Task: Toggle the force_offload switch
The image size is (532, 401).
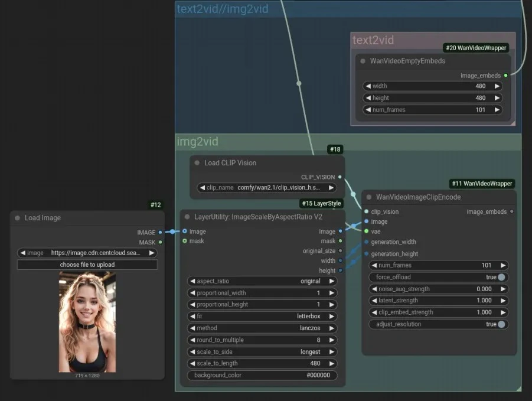Action: click(501, 277)
